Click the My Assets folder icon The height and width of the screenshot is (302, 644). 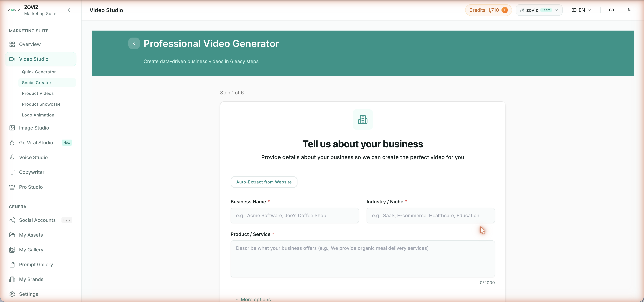click(x=12, y=235)
